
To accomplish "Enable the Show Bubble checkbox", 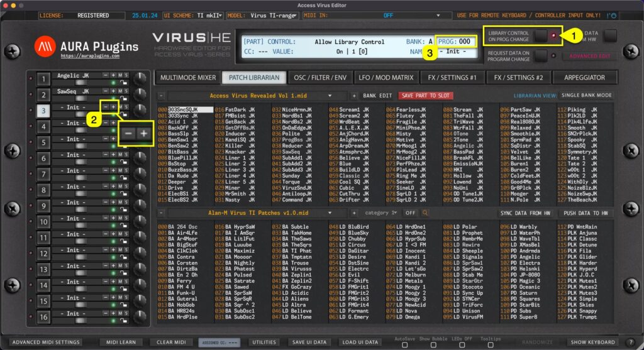I will [433, 345].
